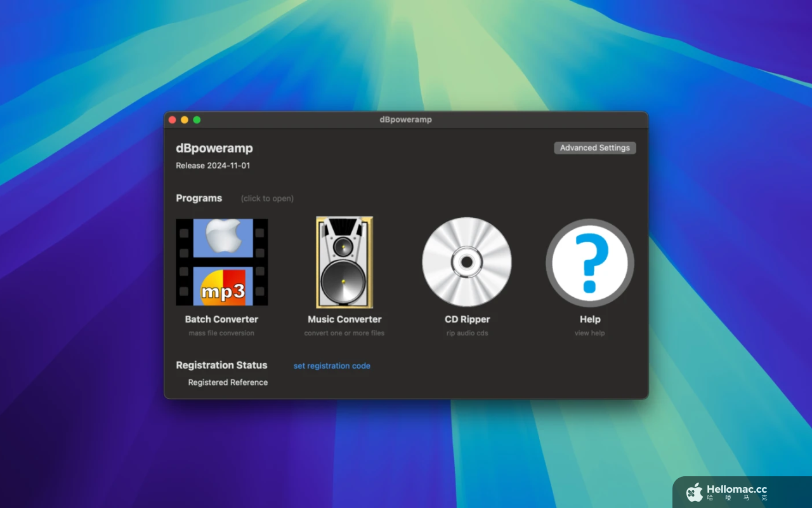Click the Music Converter label
The width and height of the screenshot is (812, 508).
[344, 319]
